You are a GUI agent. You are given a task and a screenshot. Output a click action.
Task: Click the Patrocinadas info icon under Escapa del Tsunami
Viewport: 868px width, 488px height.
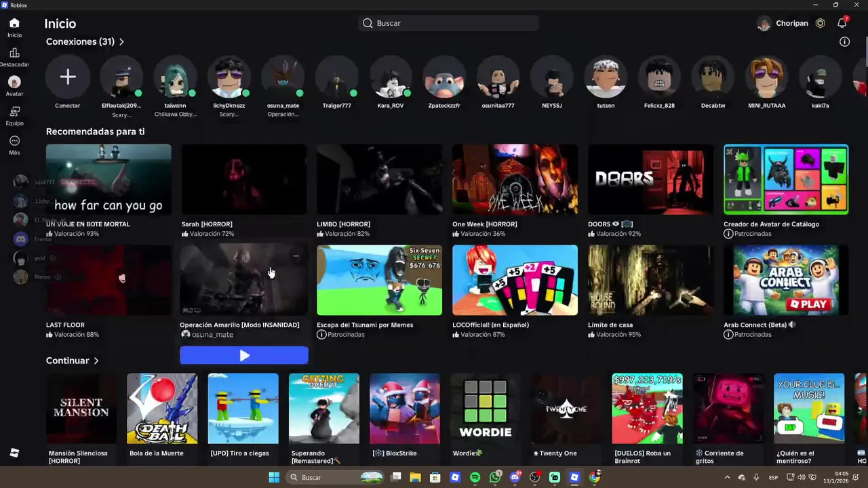point(321,335)
